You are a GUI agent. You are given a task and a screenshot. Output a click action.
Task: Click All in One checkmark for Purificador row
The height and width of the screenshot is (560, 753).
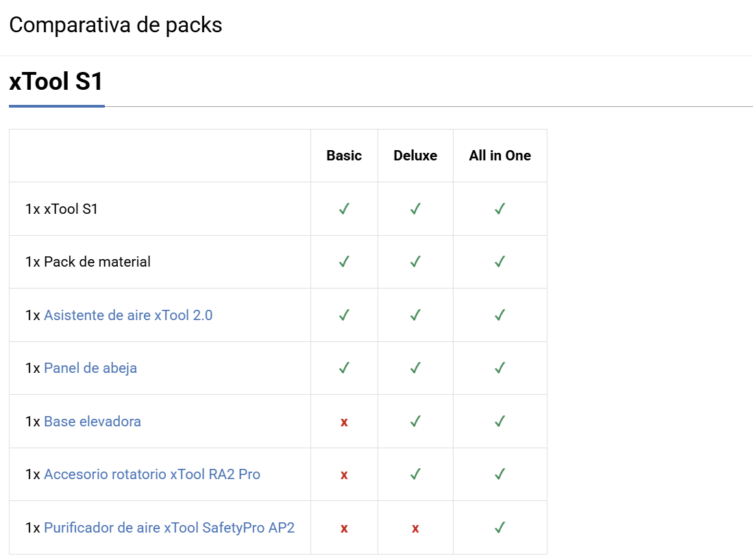500,527
